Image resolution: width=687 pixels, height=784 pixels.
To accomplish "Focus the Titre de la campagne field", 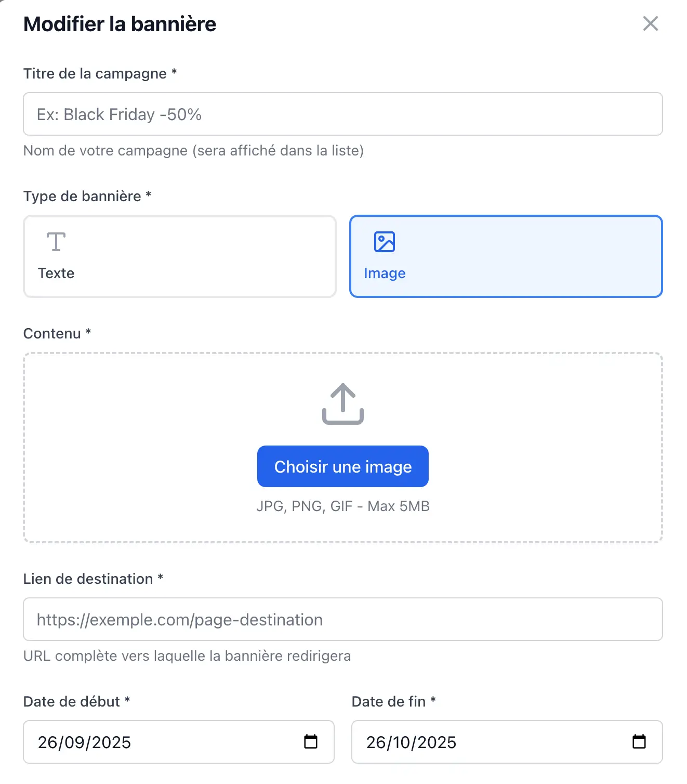I will coord(343,114).
